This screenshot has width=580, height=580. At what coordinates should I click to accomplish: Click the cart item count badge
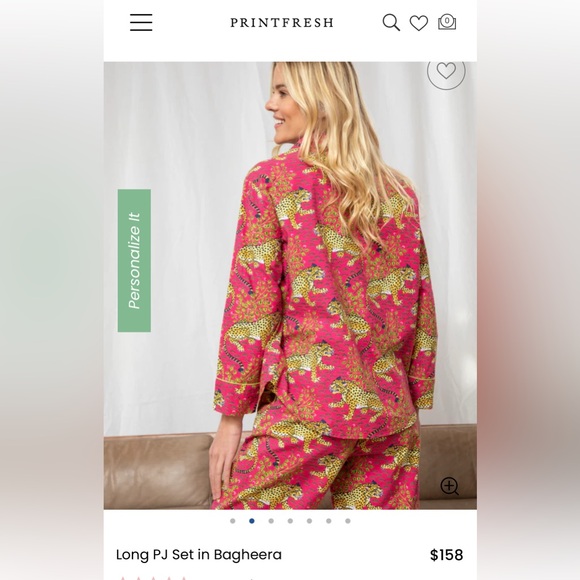click(447, 20)
